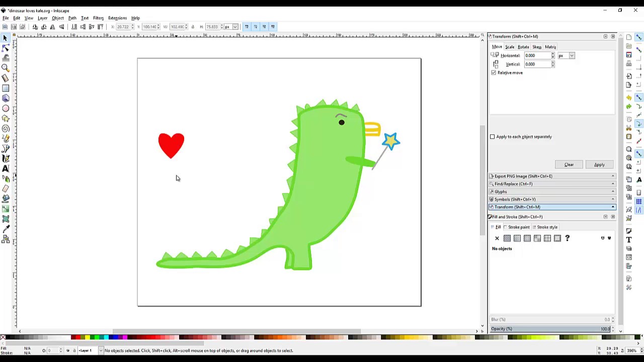This screenshot has width=644, height=362.
Task: Choose No paint X in Fill
Action: coord(497,238)
